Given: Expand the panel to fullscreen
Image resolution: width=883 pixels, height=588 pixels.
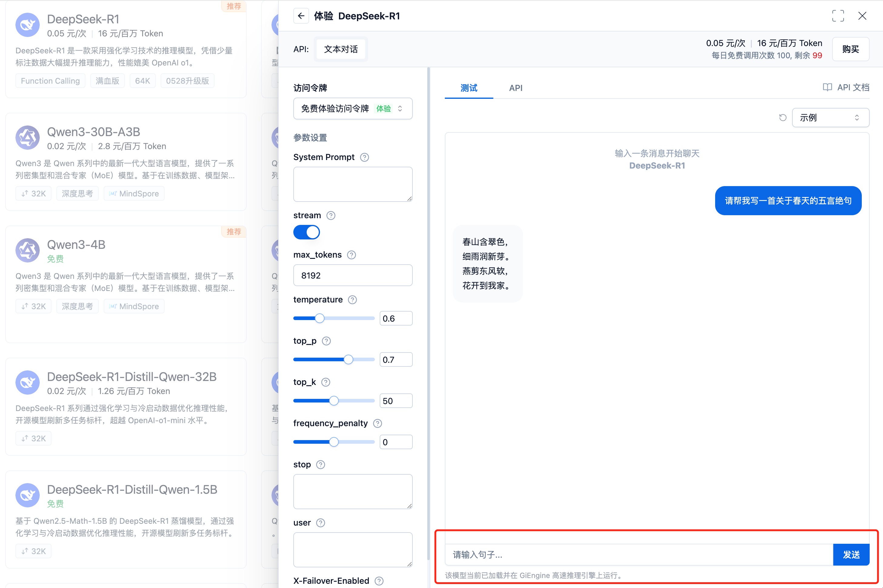Looking at the screenshot, I should (x=838, y=16).
